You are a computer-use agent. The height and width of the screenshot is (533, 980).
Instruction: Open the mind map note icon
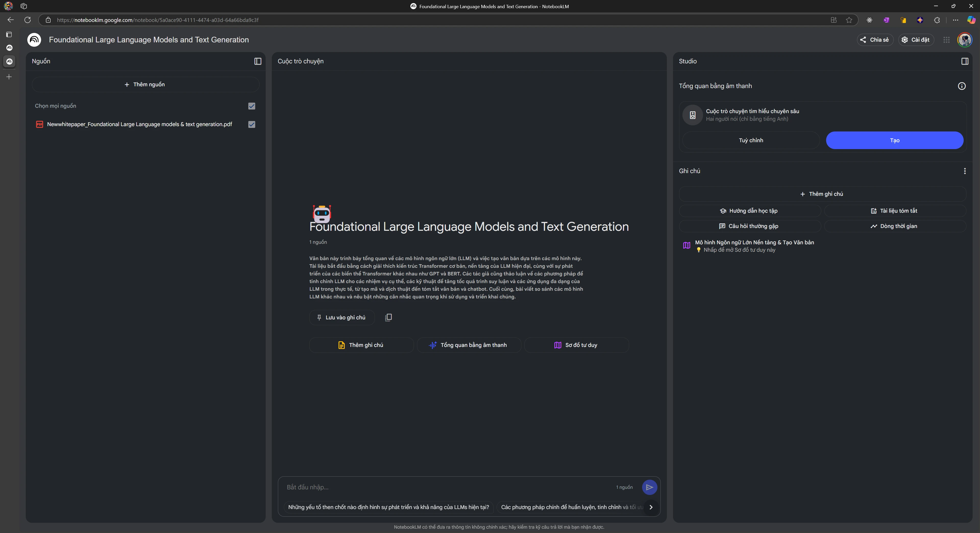pyautogui.click(x=686, y=245)
